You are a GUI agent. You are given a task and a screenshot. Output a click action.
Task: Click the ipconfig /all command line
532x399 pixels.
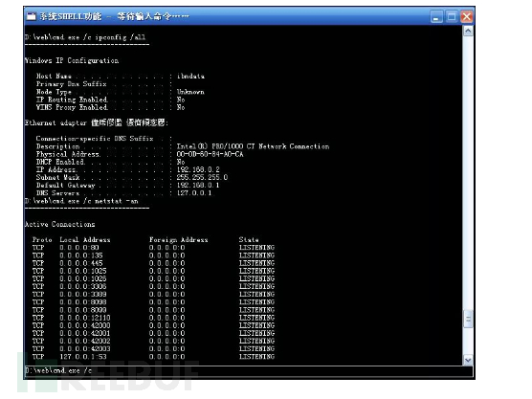(x=85, y=37)
